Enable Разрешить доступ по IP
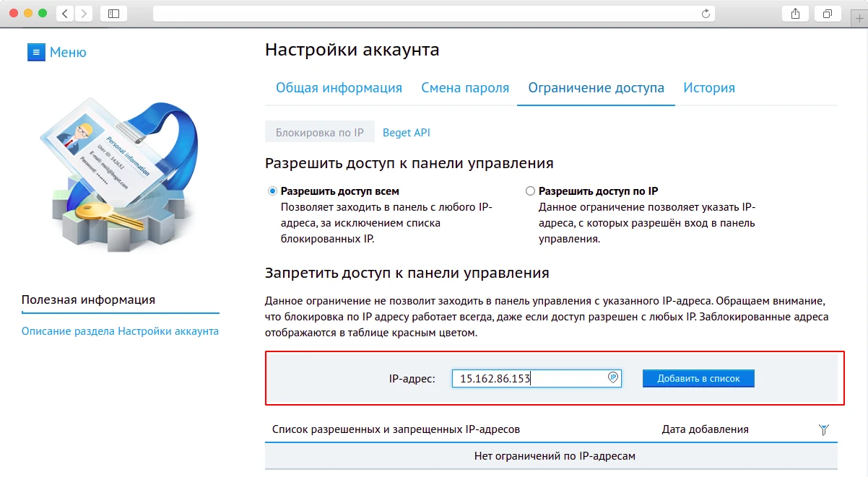 [x=530, y=191]
